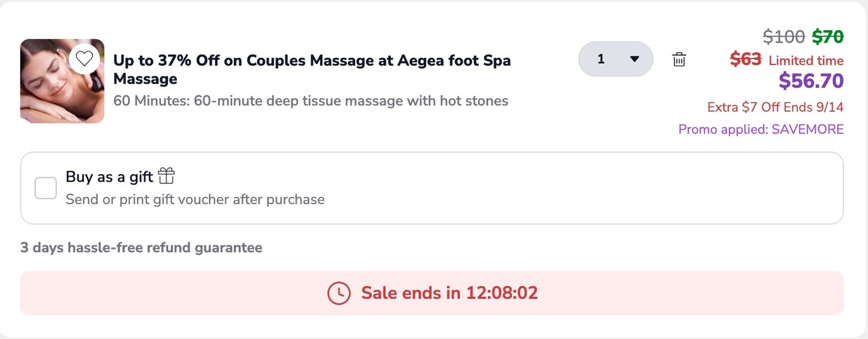Tick the Buy as a gift checkbox
Image resolution: width=868 pixels, height=339 pixels.
point(46,188)
